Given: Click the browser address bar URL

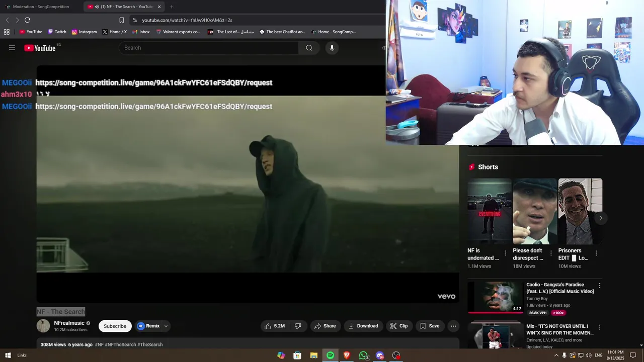Looking at the screenshot, I should [x=187, y=20].
